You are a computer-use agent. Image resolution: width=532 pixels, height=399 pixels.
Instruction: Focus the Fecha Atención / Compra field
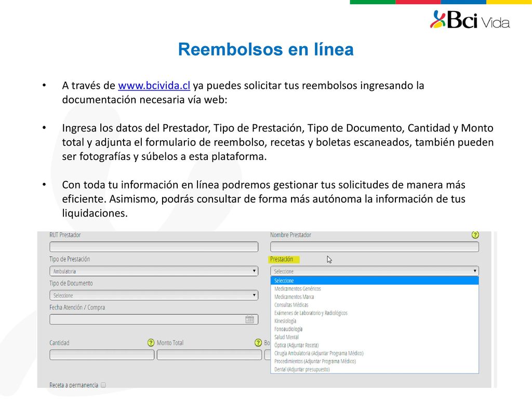coord(154,320)
